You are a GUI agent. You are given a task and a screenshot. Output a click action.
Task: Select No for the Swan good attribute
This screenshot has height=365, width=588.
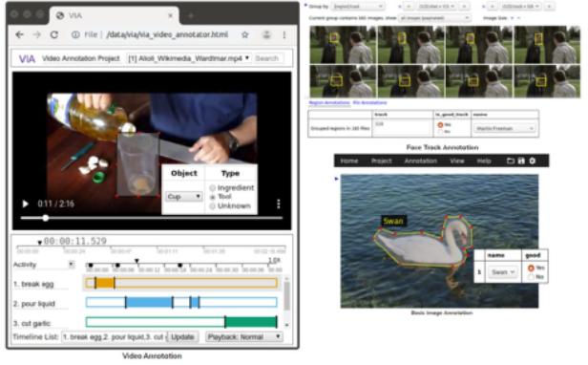[531, 277]
